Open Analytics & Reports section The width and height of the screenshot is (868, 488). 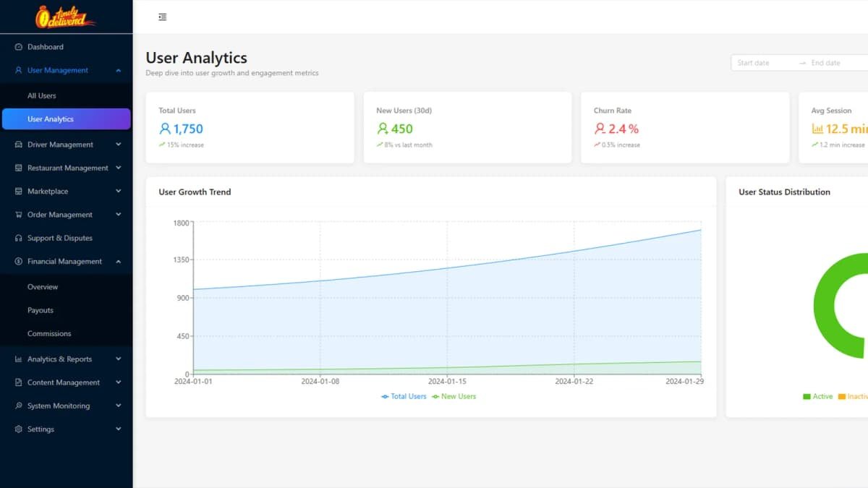coord(67,359)
